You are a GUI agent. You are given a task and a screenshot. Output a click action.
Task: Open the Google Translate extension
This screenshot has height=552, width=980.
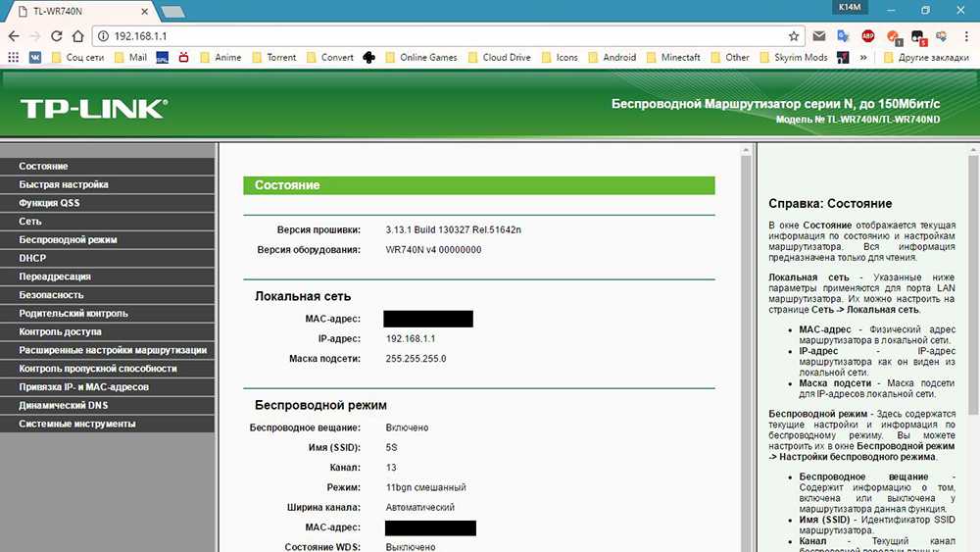click(x=843, y=36)
